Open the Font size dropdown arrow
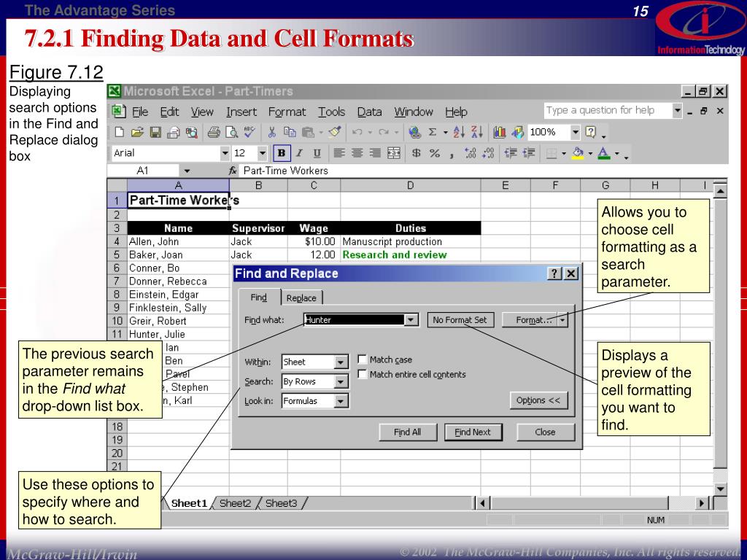The height and width of the screenshot is (560, 747). [262, 153]
